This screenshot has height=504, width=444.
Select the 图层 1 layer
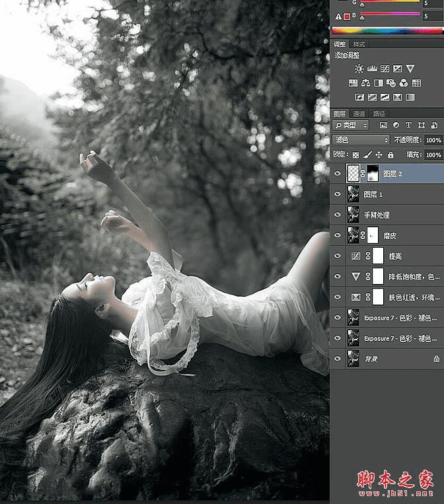[x=387, y=194]
